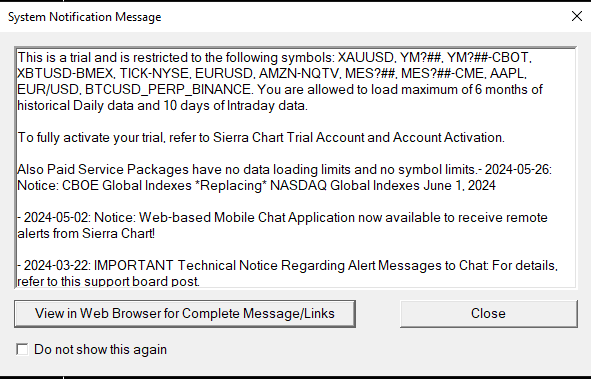Image resolution: width=591 pixels, height=379 pixels.
Task: Click the 'System Notification Message' title text
Action: [x=85, y=17]
